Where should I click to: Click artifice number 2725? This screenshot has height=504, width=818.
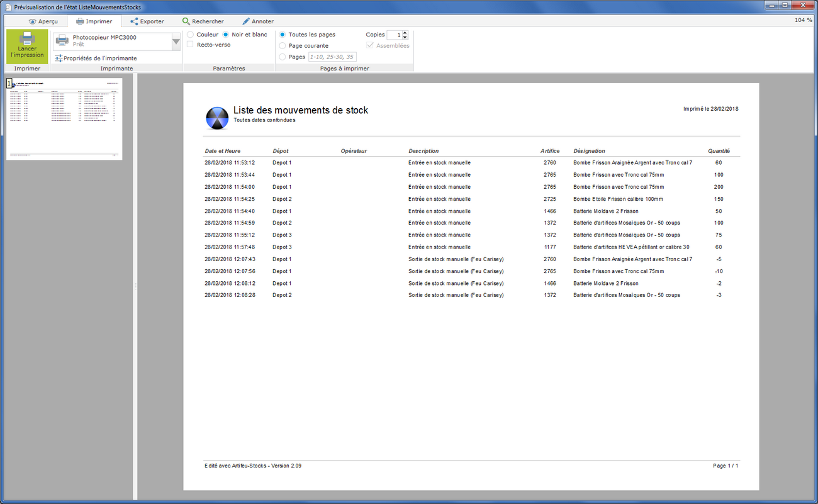tap(550, 199)
